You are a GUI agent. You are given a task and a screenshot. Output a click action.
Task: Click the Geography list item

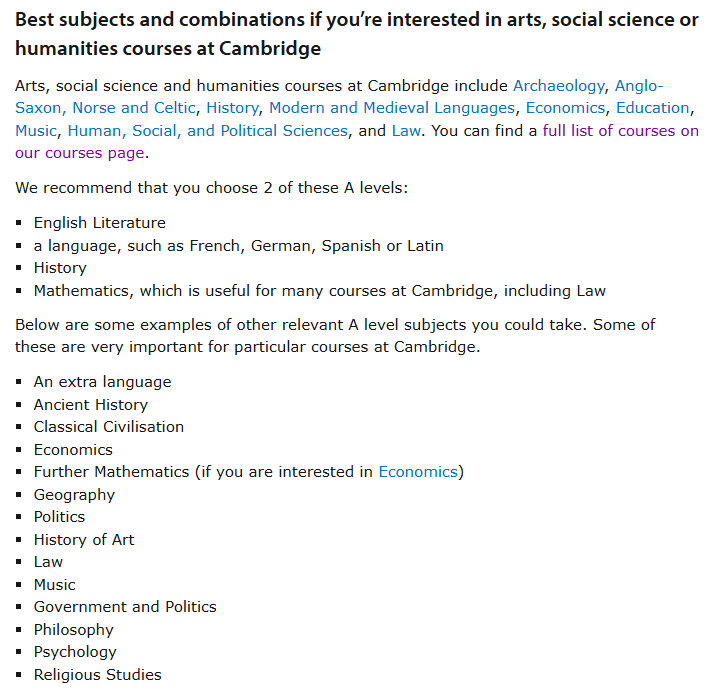point(74,495)
